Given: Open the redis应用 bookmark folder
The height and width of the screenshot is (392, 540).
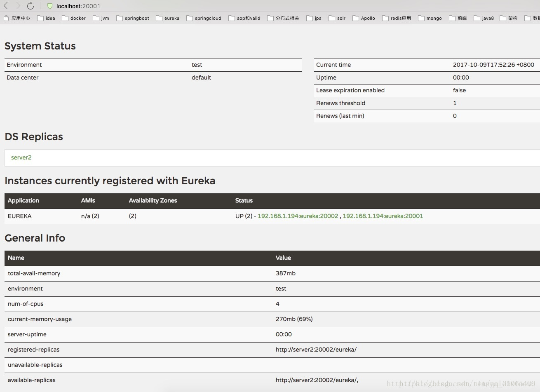Looking at the screenshot, I should click(397, 18).
